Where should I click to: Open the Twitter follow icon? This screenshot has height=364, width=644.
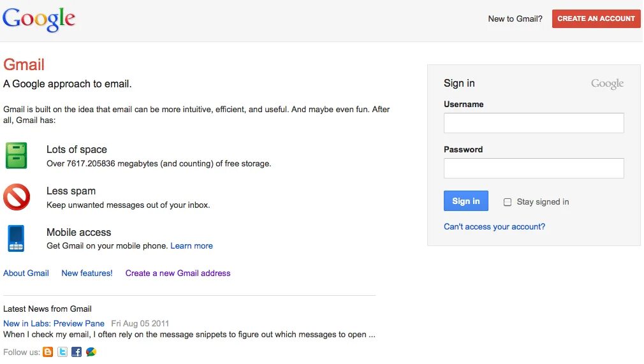pos(62,352)
